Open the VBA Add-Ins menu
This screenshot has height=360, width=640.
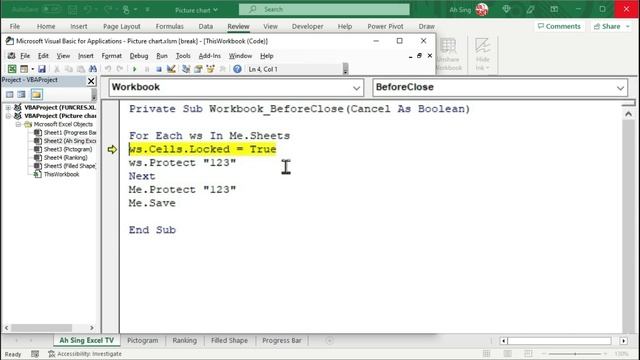[x=209, y=56]
